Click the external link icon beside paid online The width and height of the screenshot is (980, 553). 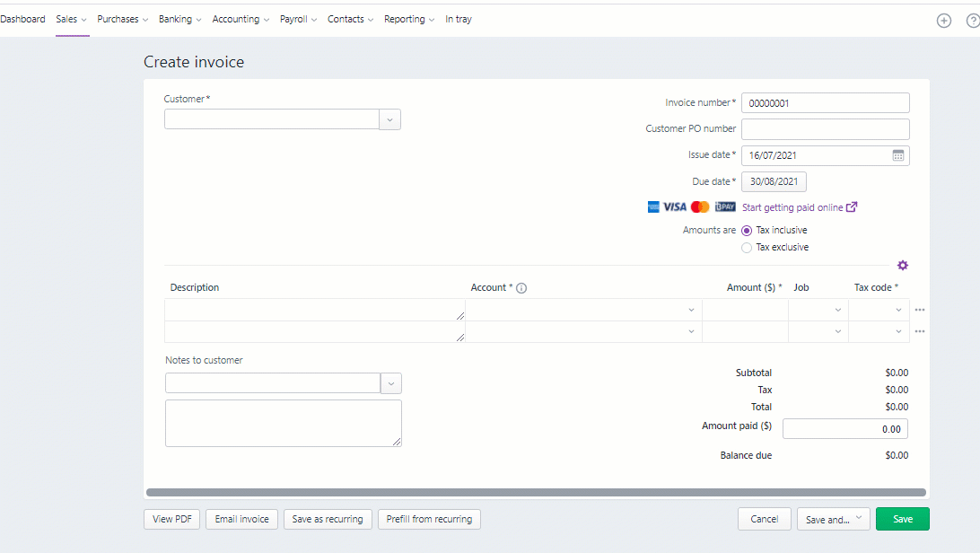[x=852, y=207]
